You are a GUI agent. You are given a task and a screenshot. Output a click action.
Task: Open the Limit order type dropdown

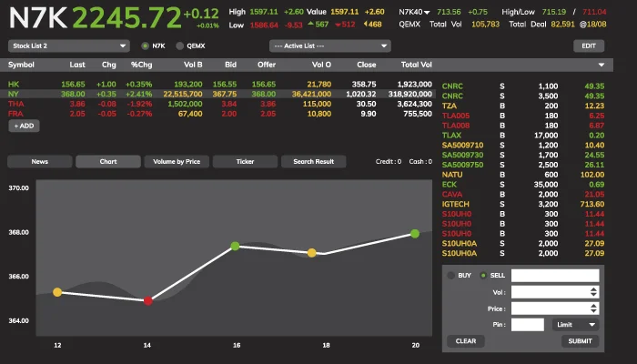click(x=575, y=324)
